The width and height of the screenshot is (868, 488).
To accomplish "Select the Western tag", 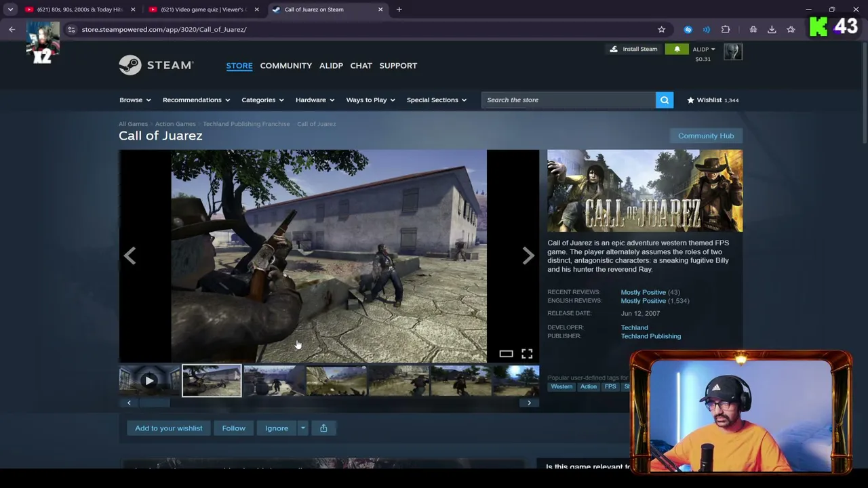I will point(561,386).
